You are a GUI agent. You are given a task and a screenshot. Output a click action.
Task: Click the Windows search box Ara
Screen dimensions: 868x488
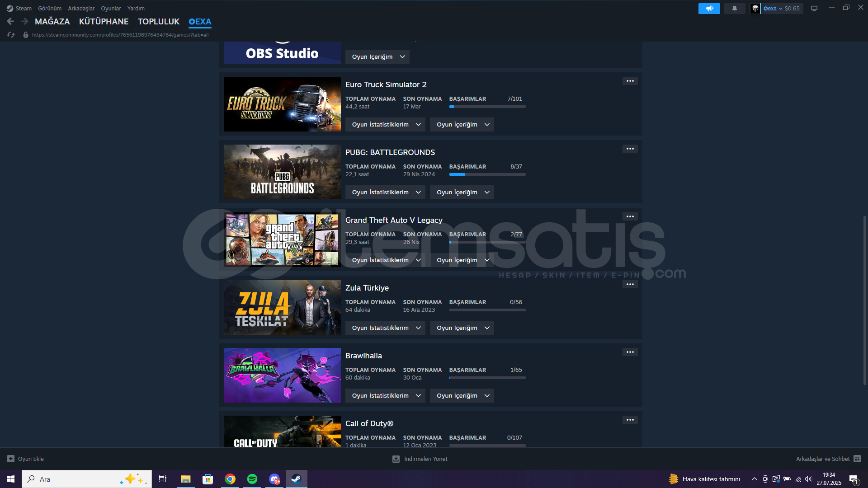click(x=87, y=479)
